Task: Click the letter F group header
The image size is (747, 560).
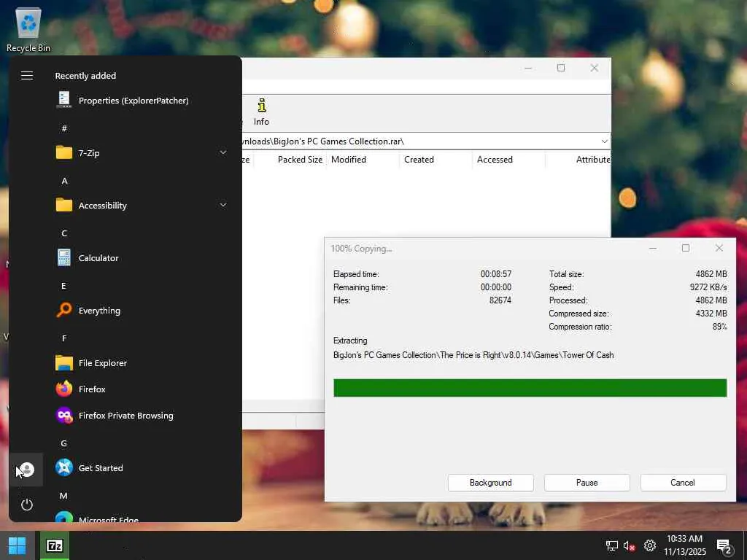Action: (64, 338)
